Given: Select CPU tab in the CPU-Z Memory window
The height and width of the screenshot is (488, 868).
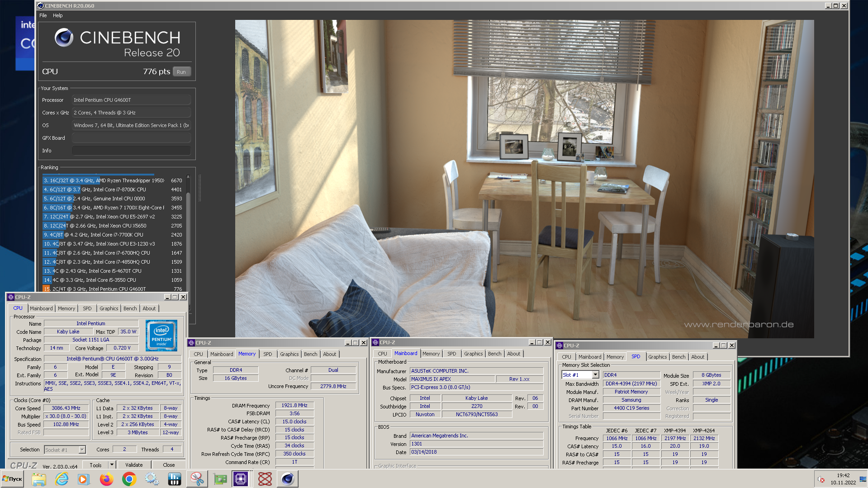Looking at the screenshot, I should pyautogui.click(x=199, y=354).
